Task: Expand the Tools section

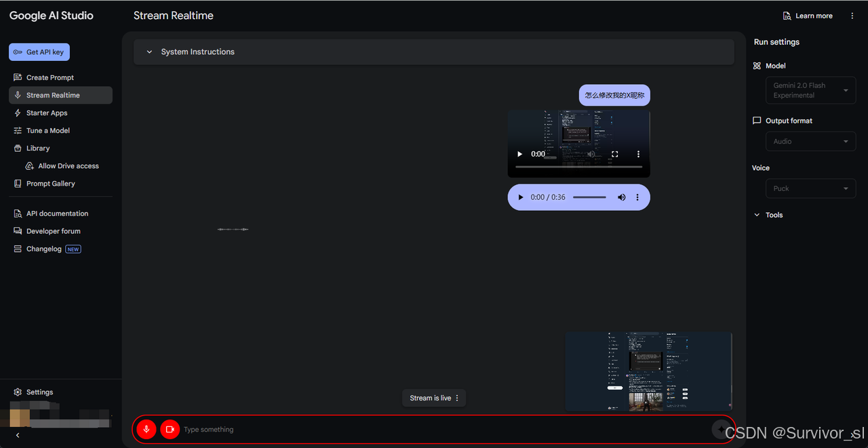Action: click(768, 215)
